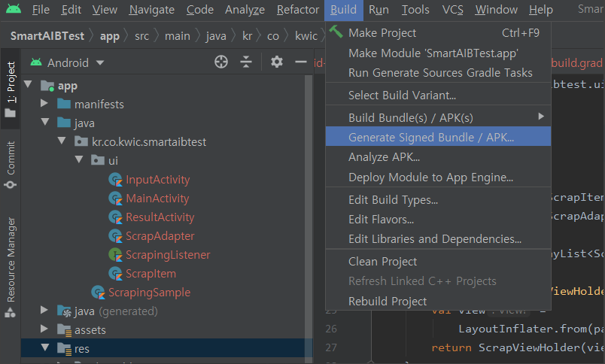Click the Commit tool window icon

[x=11, y=185]
